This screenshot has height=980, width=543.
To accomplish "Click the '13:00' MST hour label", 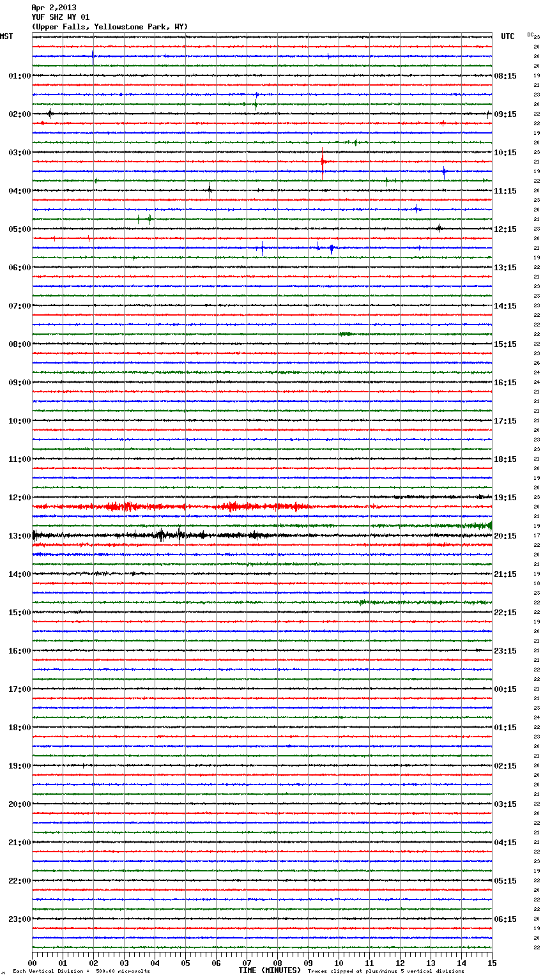I will click(20, 536).
